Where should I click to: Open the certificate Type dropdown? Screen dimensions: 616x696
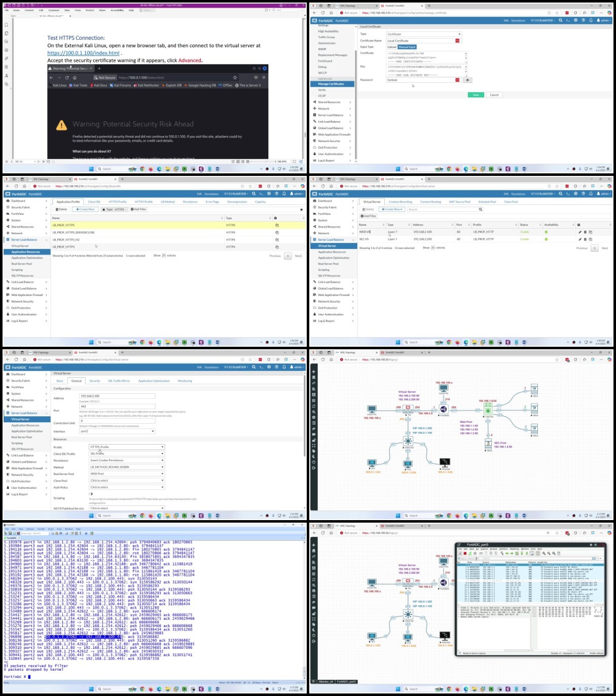(x=424, y=34)
